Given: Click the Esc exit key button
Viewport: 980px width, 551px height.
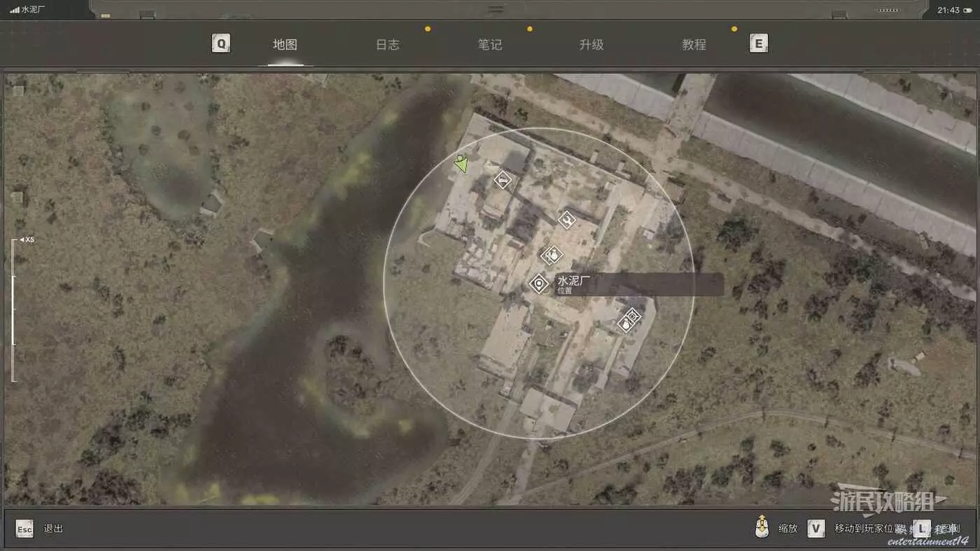Looking at the screenshot, I should coord(24,529).
